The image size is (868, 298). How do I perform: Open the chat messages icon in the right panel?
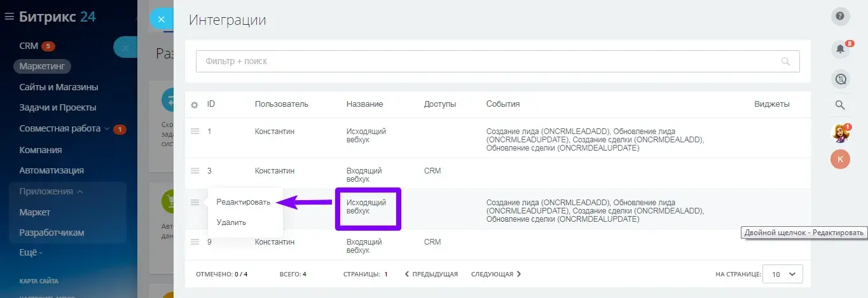point(840,79)
